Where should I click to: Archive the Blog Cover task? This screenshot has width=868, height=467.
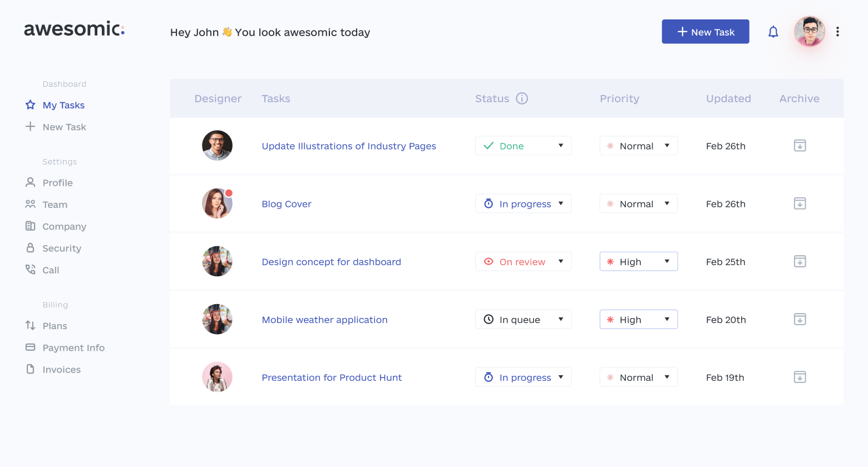pos(800,203)
